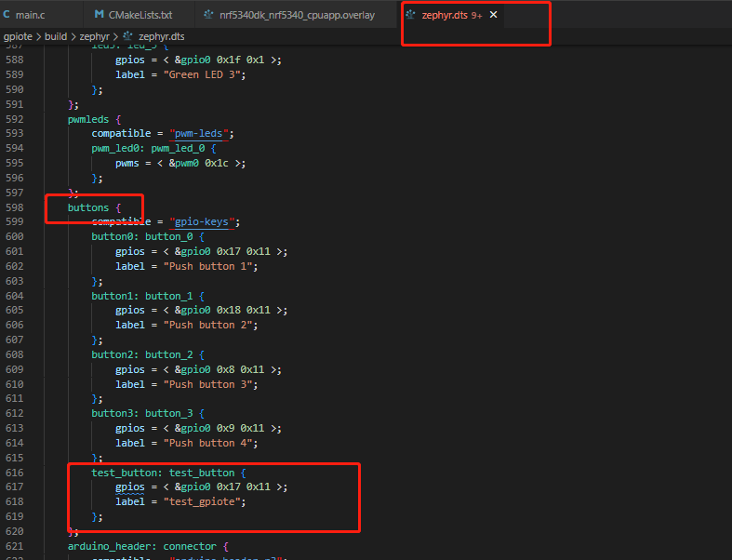This screenshot has height=560, width=732.
Task: Click the devicetree icon on zephyr.dts tab
Action: [410, 15]
